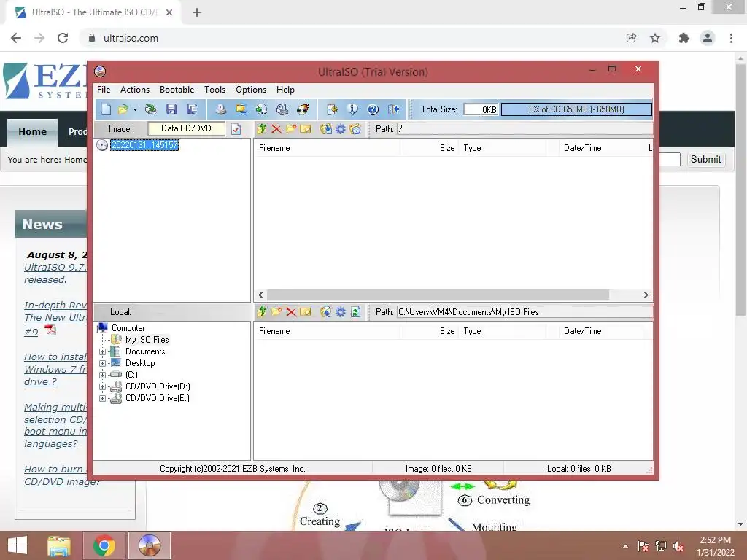Viewport: 747px width, 560px height.
Task: Expand the CD/DVD Drive(E:) tree node
Action: [x=102, y=399]
